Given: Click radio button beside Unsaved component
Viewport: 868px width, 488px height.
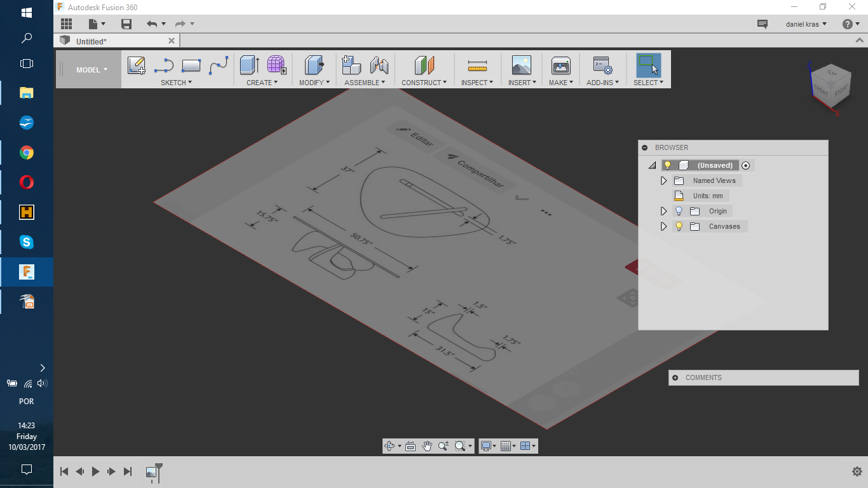Looking at the screenshot, I should coord(746,165).
